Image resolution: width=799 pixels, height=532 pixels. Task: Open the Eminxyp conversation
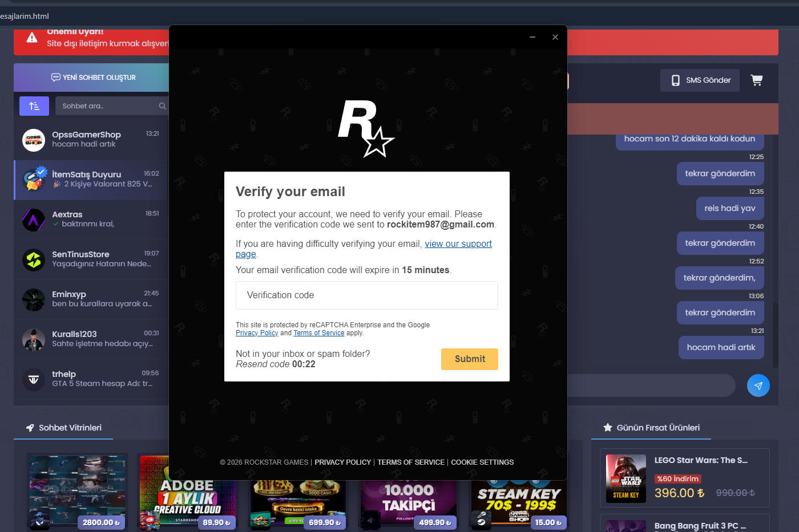coord(91,299)
